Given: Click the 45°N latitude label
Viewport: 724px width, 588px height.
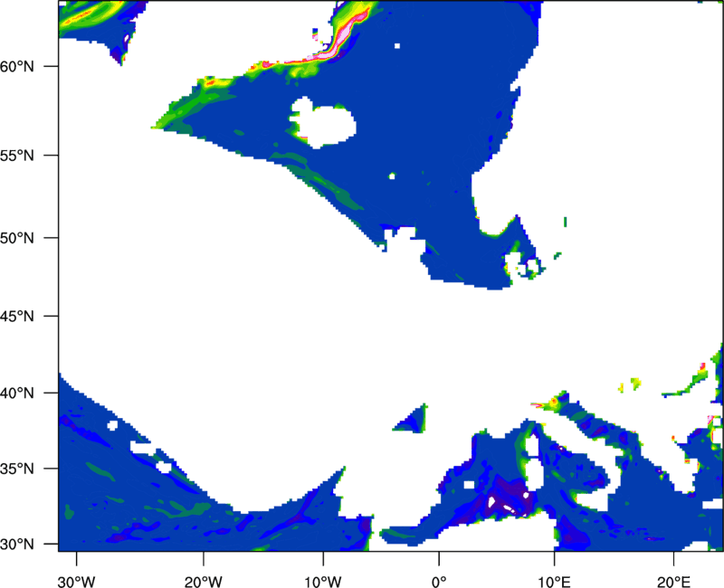Looking at the screenshot, I should coord(17,316).
